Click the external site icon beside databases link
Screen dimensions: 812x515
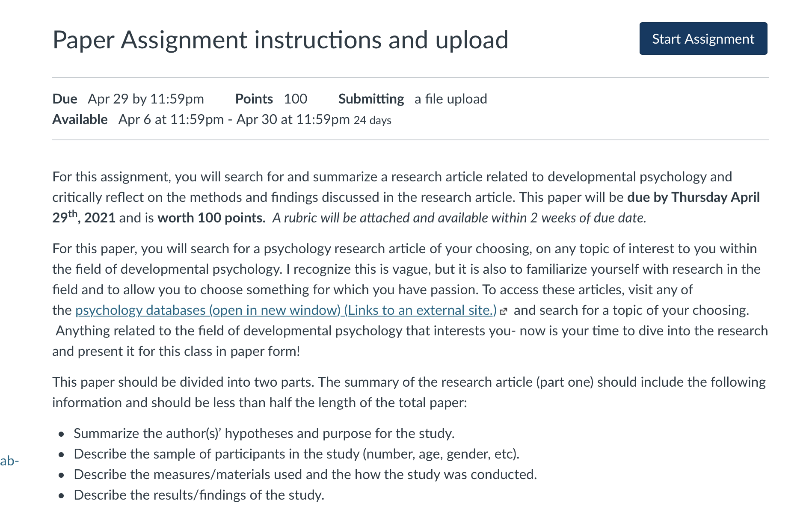click(x=504, y=311)
